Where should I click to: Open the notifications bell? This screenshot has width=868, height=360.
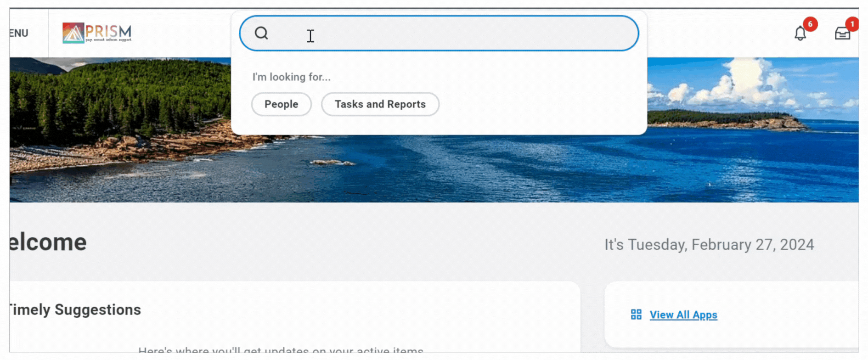pyautogui.click(x=800, y=34)
